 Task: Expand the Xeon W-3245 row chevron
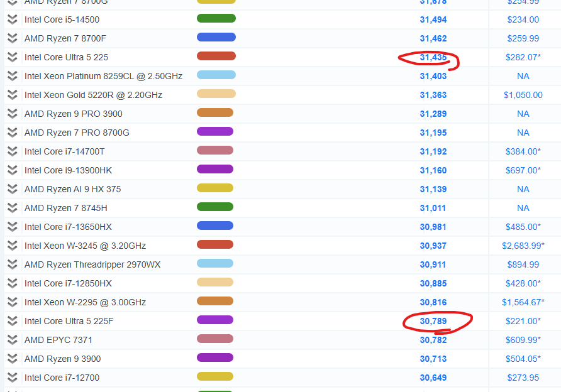click(x=12, y=246)
